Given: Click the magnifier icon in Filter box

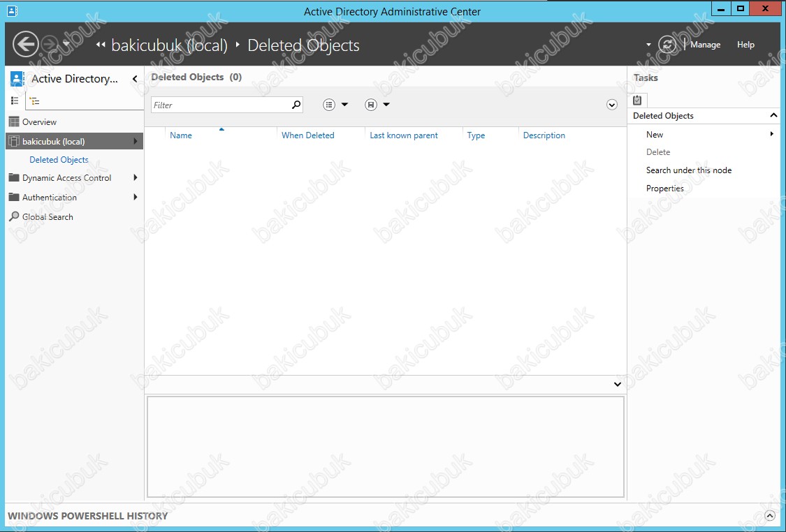Looking at the screenshot, I should tap(296, 104).
